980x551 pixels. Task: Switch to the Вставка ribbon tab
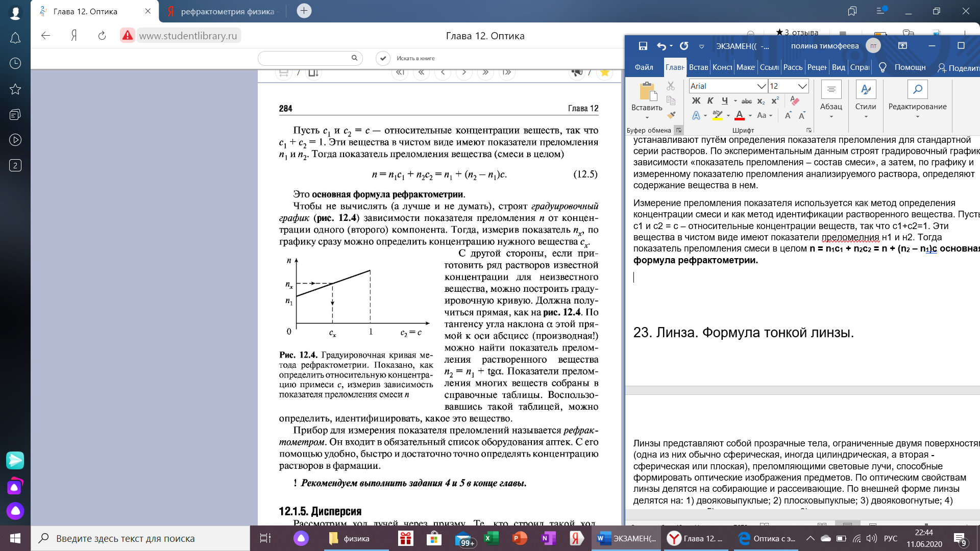pos(698,67)
